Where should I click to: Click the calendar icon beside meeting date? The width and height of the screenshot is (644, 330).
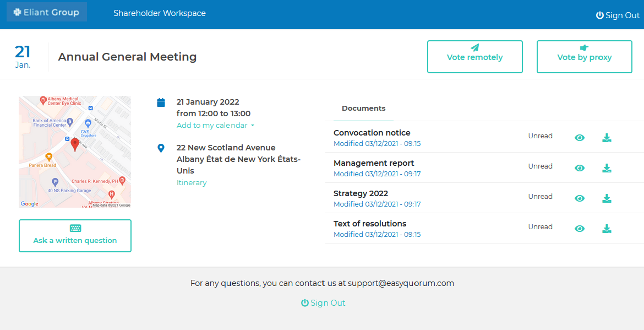[161, 102]
